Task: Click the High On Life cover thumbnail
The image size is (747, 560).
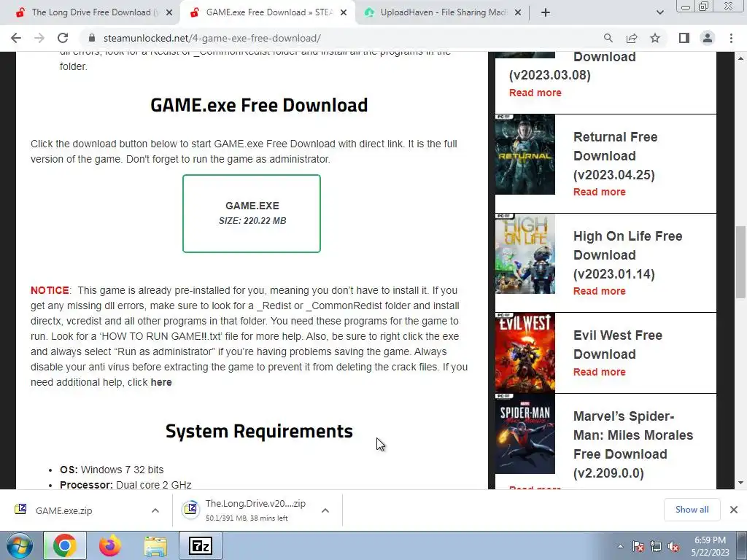Action: click(525, 253)
